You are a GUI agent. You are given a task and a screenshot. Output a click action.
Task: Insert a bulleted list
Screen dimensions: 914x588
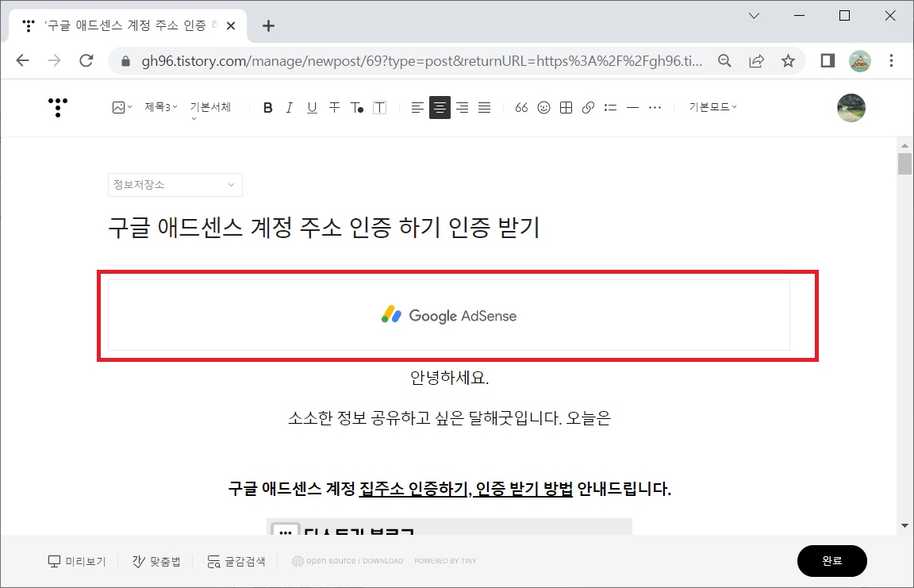point(610,107)
